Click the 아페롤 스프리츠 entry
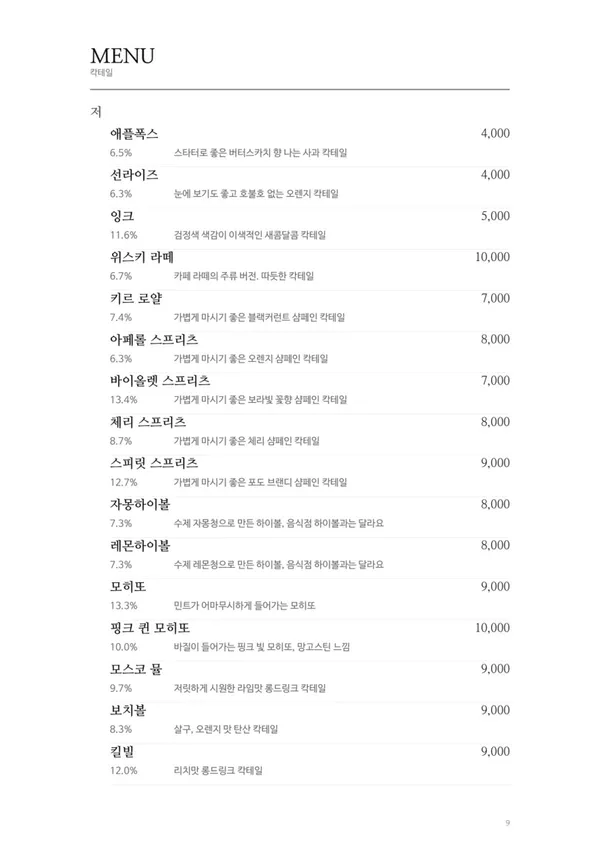 (154, 339)
